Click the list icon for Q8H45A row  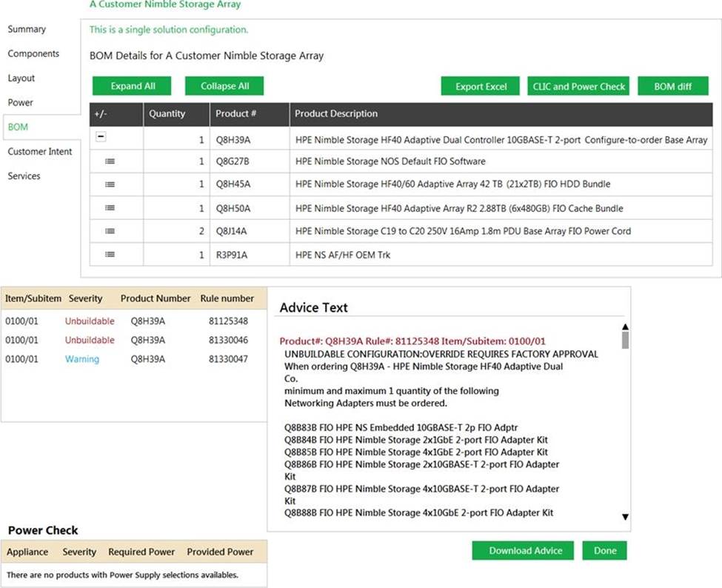110,184
